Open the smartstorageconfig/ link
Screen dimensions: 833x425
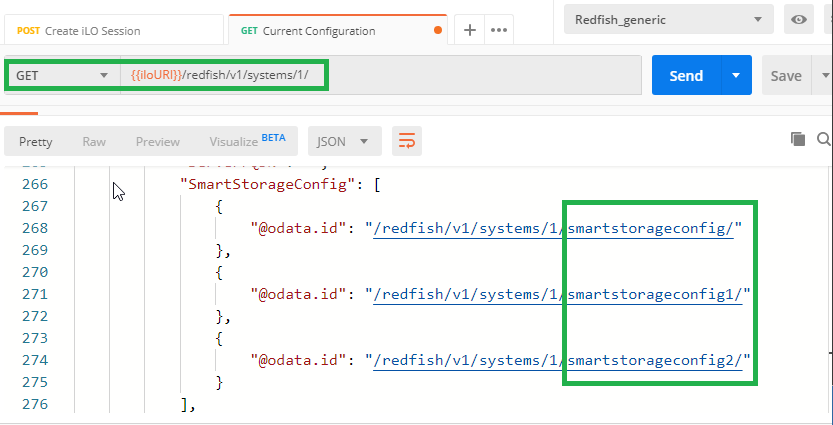click(553, 228)
